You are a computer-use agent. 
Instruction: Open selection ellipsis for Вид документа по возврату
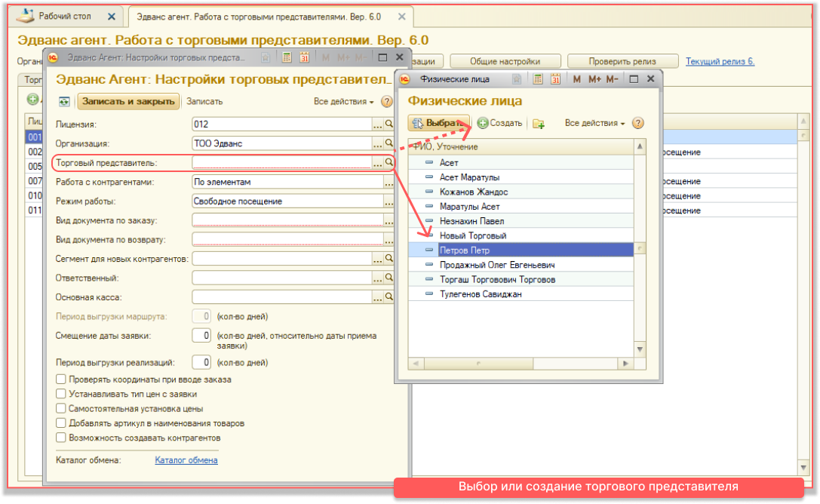pos(389,240)
